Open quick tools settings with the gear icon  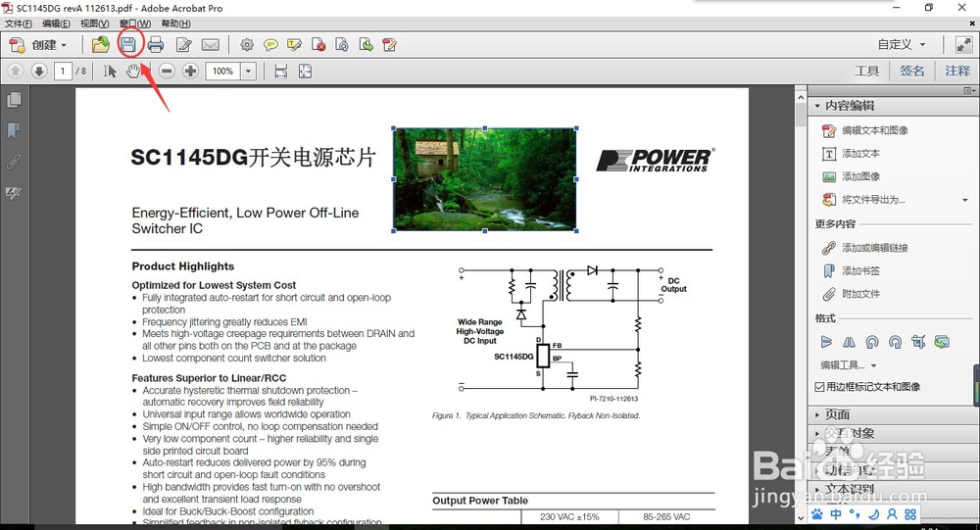[247, 45]
